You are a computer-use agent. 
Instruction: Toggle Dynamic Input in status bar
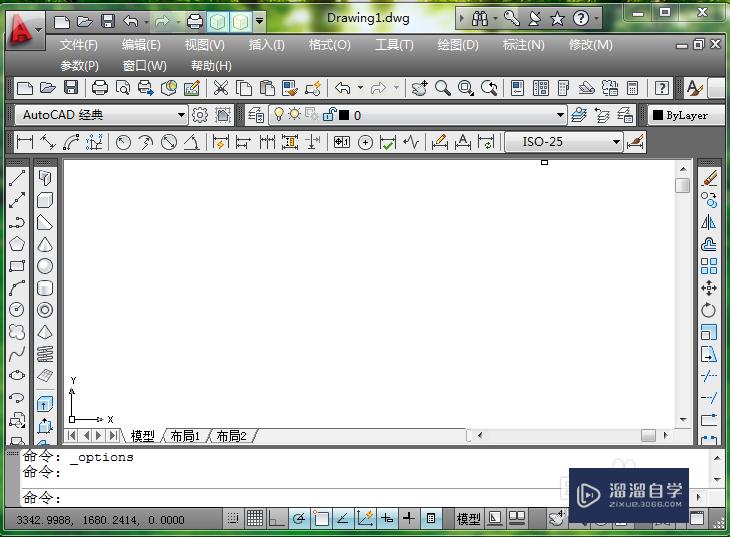(x=387, y=518)
